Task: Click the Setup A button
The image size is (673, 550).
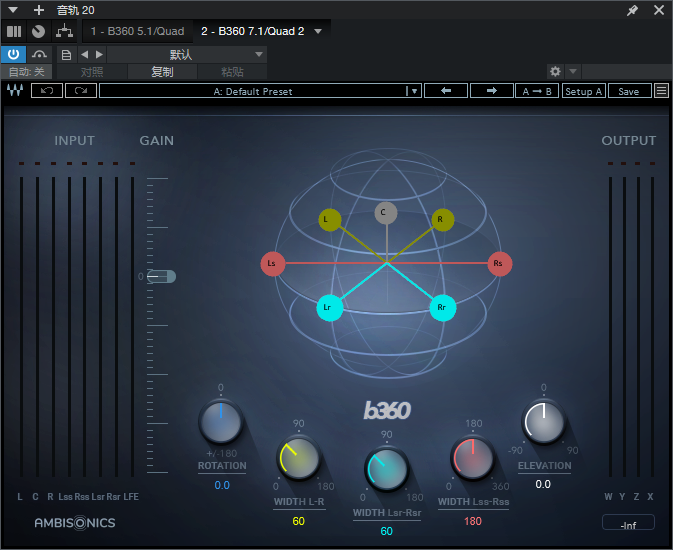Action: click(x=583, y=91)
